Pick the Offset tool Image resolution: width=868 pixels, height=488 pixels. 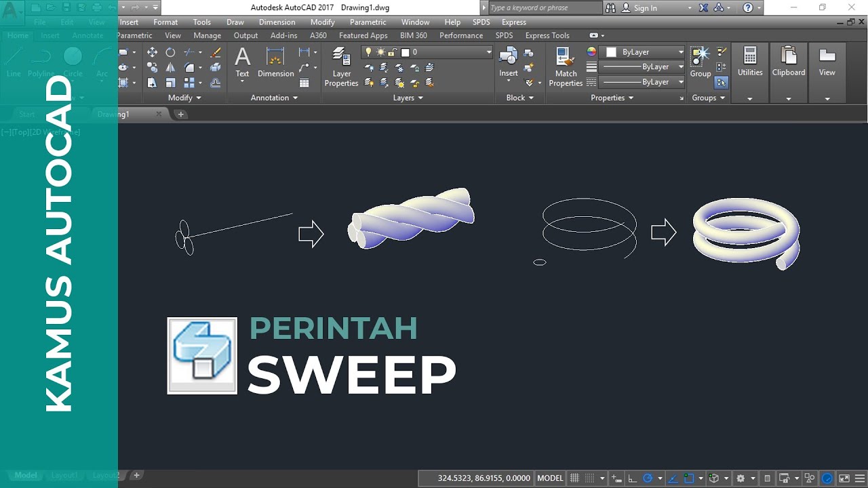[x=216, y=83]
